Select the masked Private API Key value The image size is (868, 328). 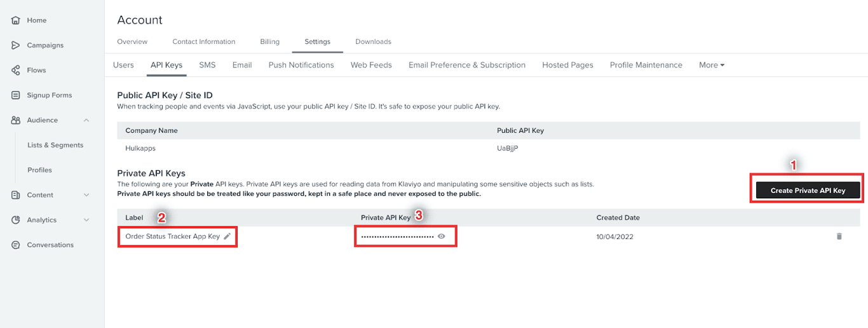tap(397, 236)
